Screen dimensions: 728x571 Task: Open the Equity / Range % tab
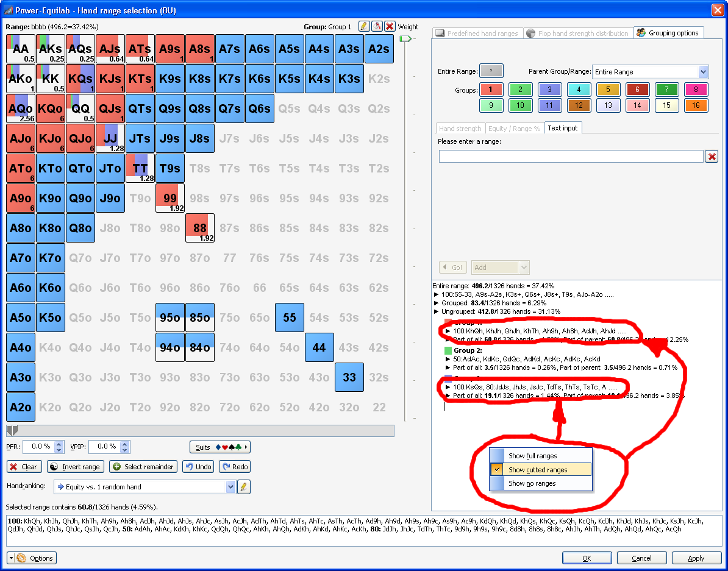coord(515,129)
